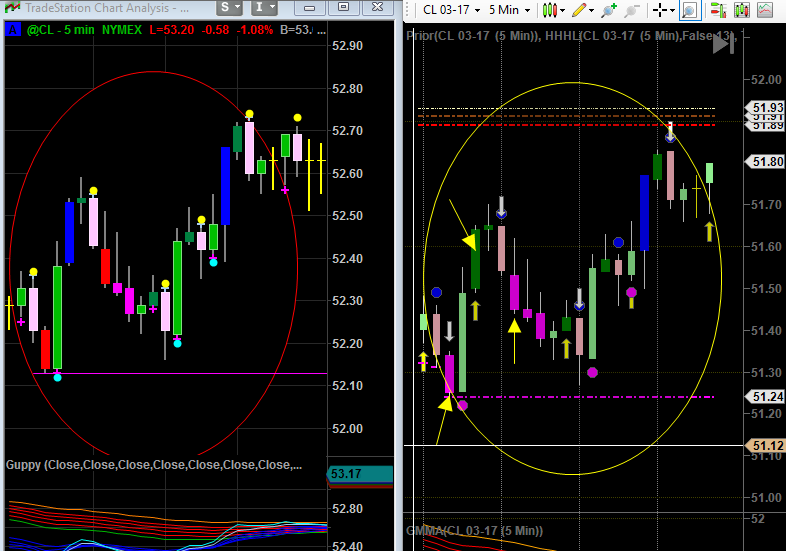Click the tall blue candle in right chart
Screen dimensions: 786x551
pyautogui.click(x=645, y=213)
